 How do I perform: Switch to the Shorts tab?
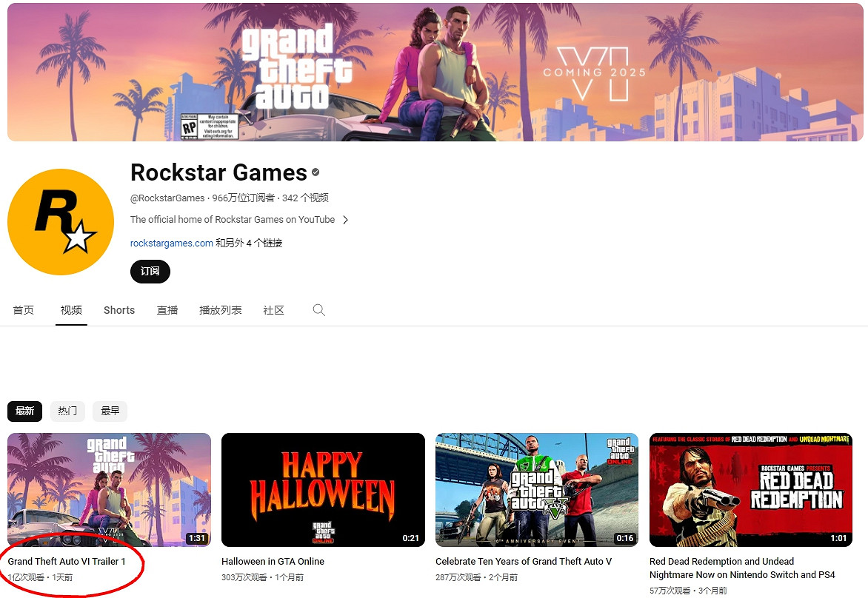pos(118,310)
